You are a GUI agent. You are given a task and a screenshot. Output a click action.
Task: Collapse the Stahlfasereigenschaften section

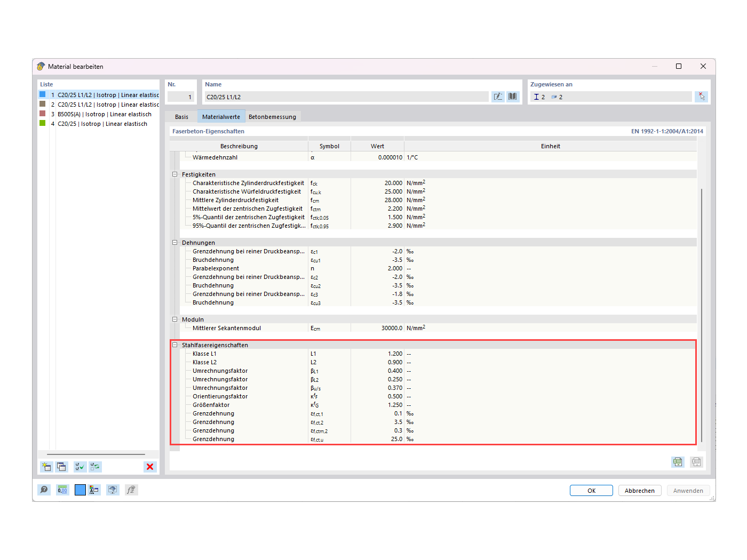tap(175, 345)
